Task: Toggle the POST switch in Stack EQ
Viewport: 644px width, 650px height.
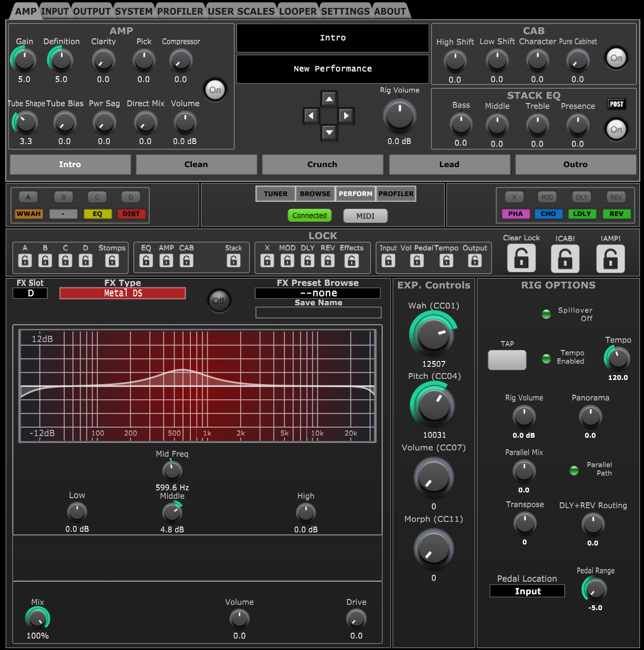Action: (x=617, y=104)
